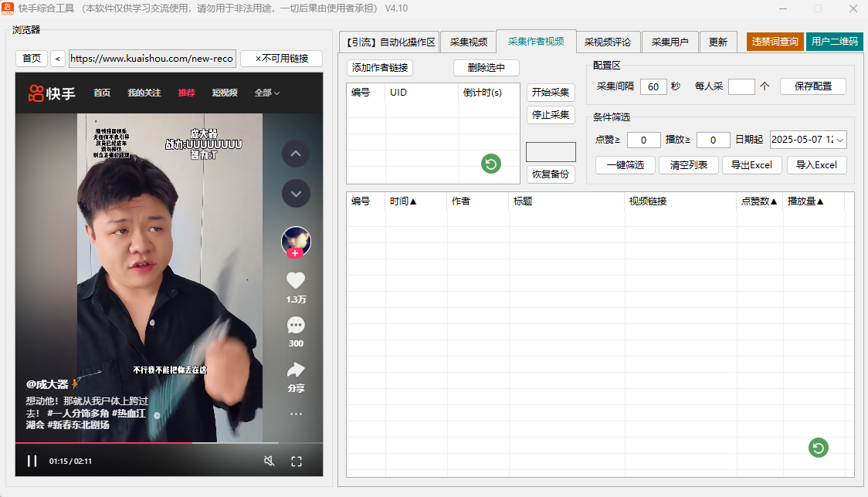Click the 违禁词查询 orange button
Screen dimensions: 868x497
(x=775, y=42)
